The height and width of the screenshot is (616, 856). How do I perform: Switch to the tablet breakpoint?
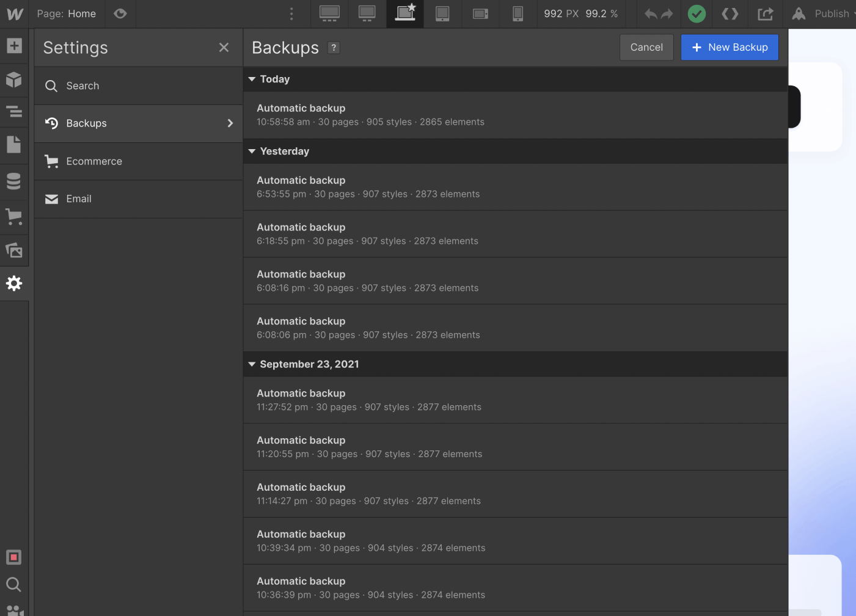pos(442,13)
